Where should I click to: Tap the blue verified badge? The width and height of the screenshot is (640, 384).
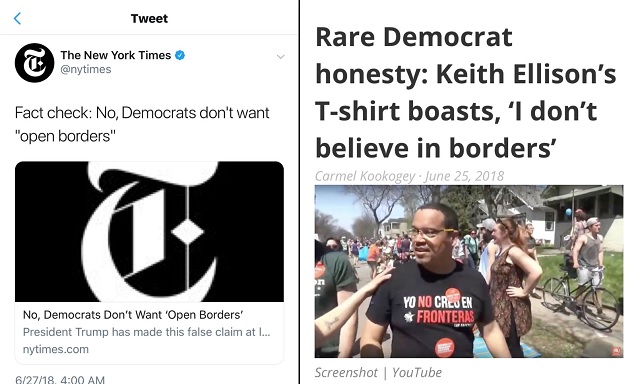tap(180, 55)
